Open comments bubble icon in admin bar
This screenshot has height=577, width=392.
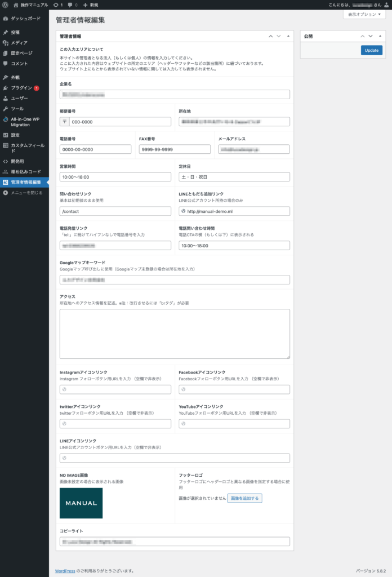click(70, 5)
